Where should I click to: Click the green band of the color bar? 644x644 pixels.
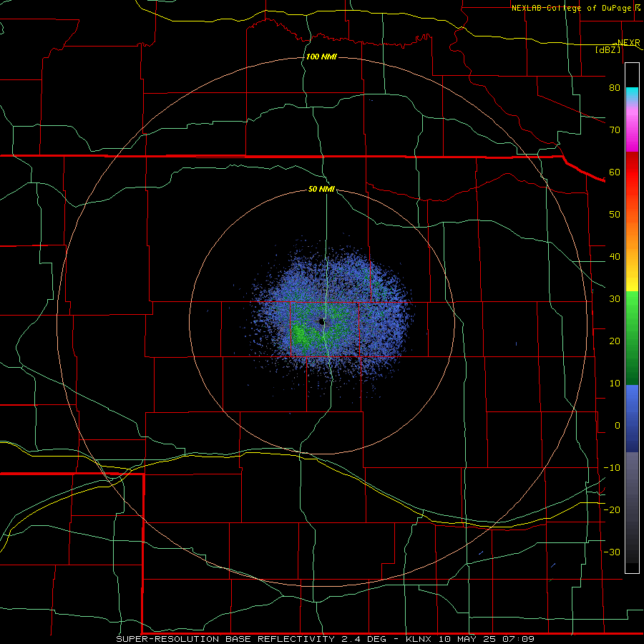click(x=632, y=338)
